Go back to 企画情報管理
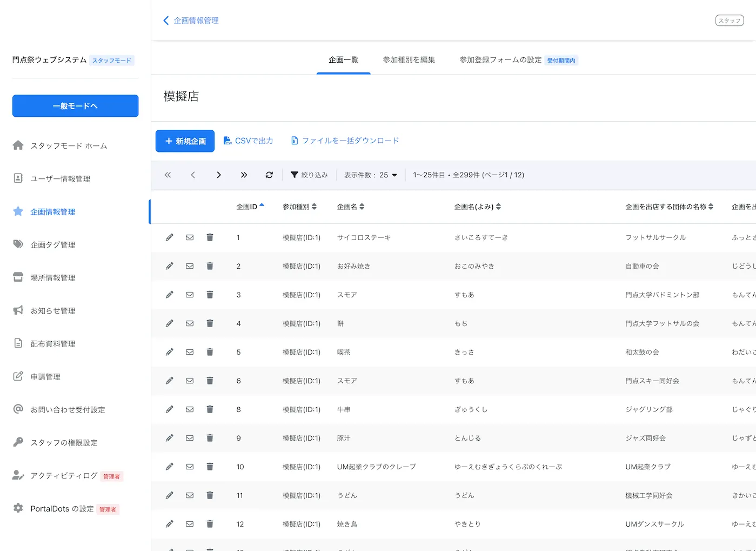Viewport: 756px width, 551px height. click(x=191, y=21)
